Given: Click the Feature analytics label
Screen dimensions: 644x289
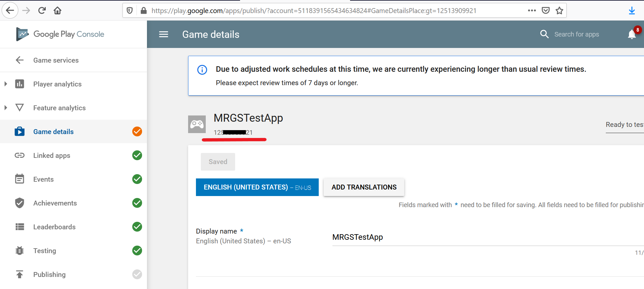Looking at the screenshot, I should click(x=59, y=108).
